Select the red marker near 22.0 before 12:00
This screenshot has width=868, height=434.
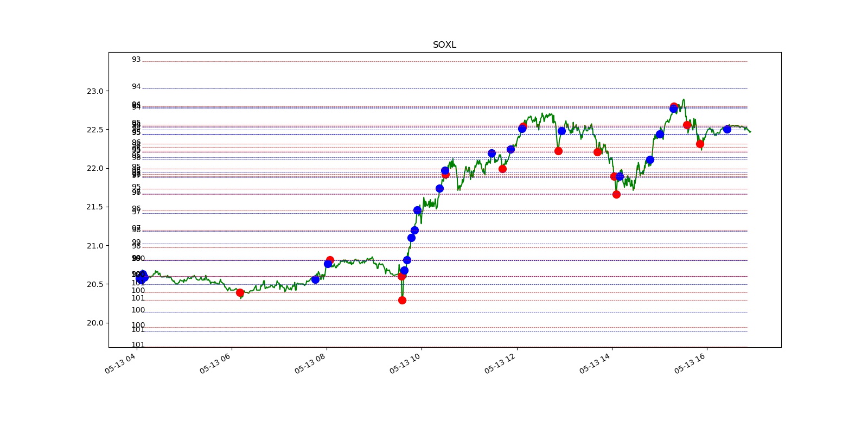click(x=502, y=169)
